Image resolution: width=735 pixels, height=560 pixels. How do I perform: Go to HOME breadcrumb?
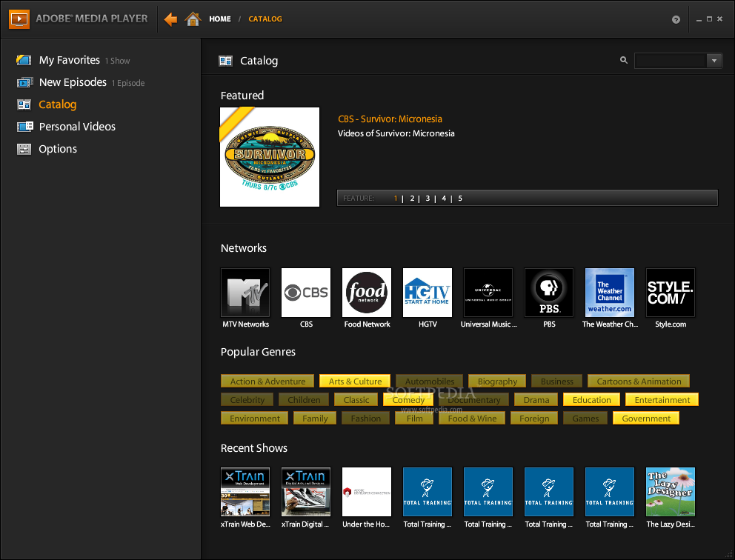coord(220,19)
